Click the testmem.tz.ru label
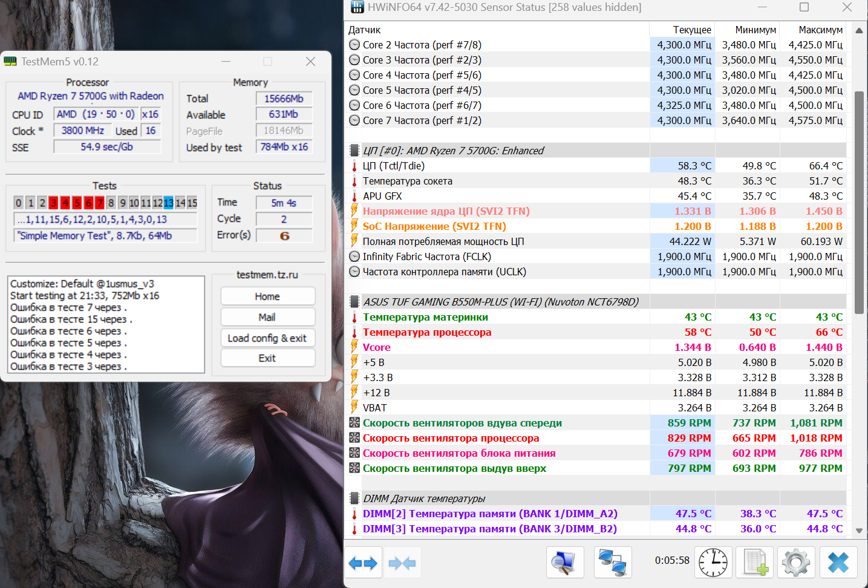The image size is (868, 588). coord(267,275)
